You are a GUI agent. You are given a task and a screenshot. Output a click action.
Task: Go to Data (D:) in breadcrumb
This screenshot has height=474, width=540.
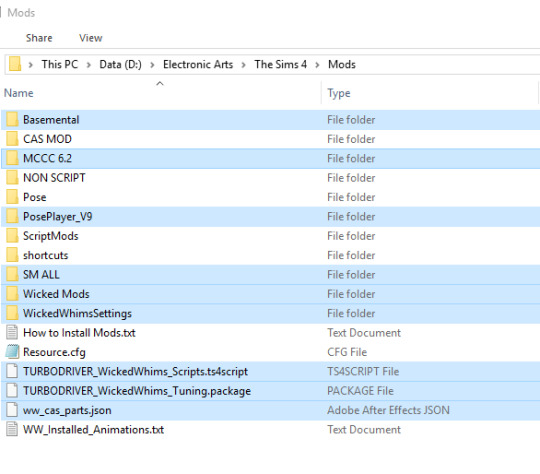[120, 64]
